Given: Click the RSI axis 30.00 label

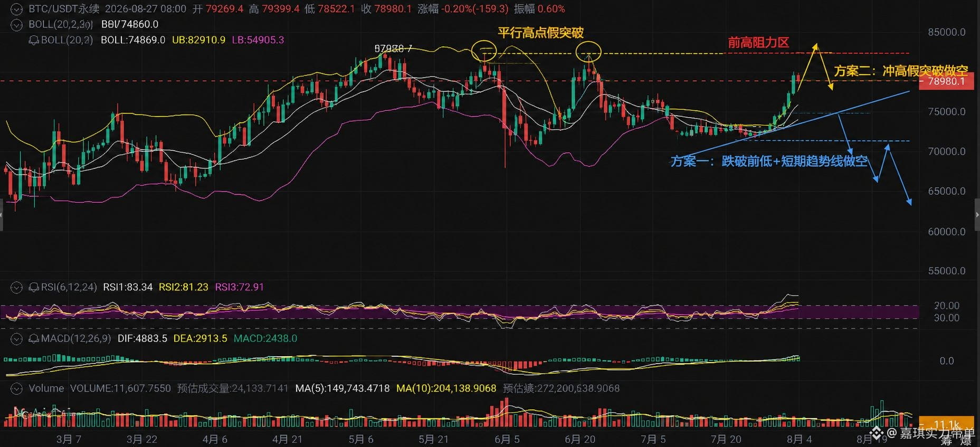Looking at the screenshot, I should coord(947,318).
